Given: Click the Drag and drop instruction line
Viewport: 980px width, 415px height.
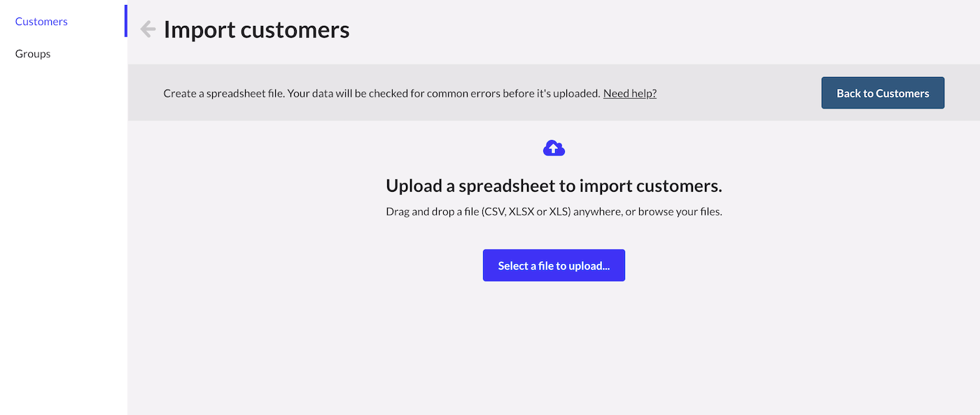Looking at the screenshot, I should tap(554, 211).
